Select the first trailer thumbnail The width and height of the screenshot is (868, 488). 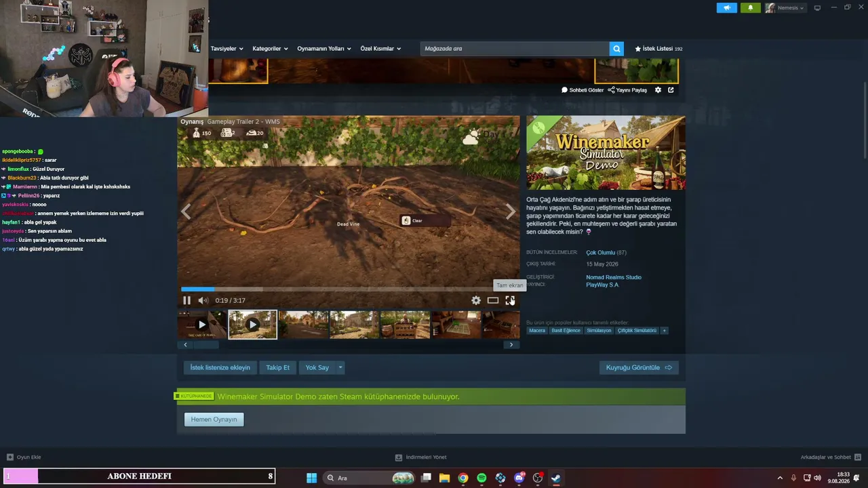click(x=202, y=325)
